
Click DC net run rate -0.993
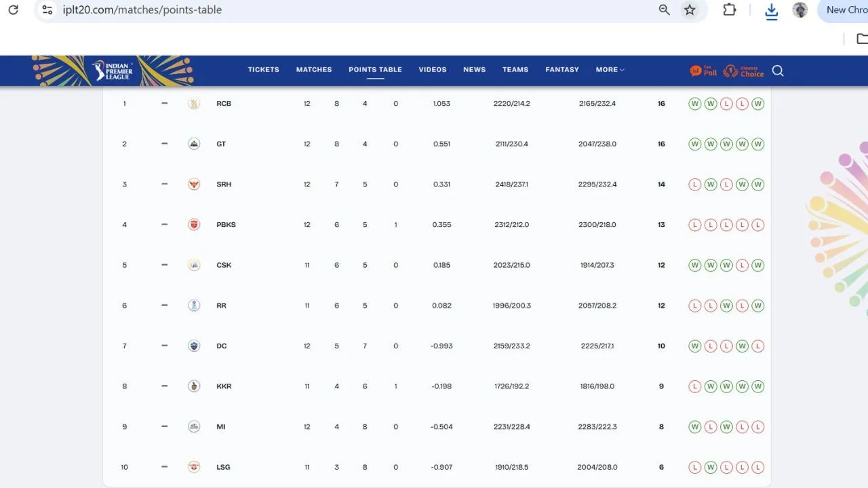(x=441, y=346)
